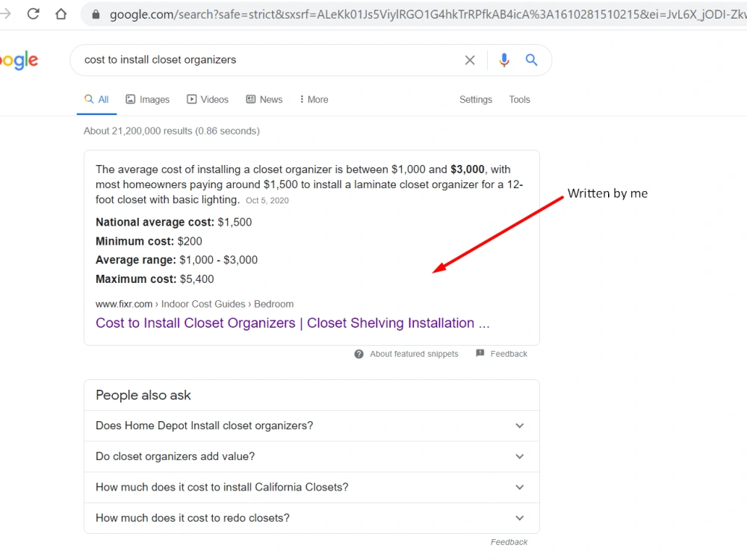Image resolution: width=747 pixels, height=560 pixels.
Task: Click the padlock site security icon
Action: pyautogui.click(x=96, y=15)
